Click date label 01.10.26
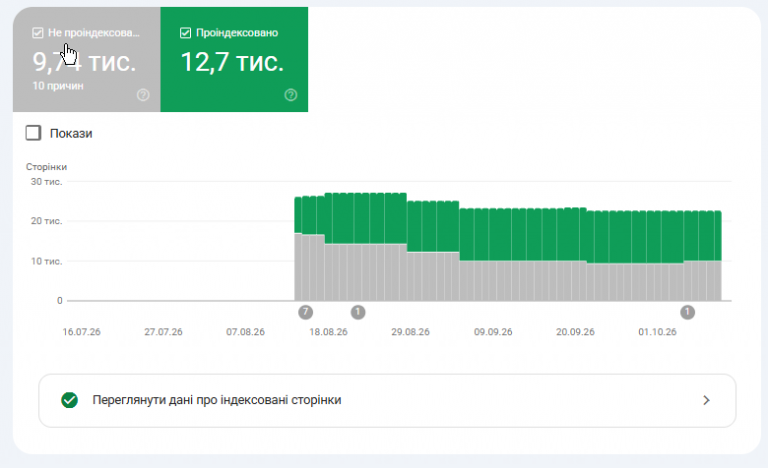The image size is (768, 468). (657, 332)
